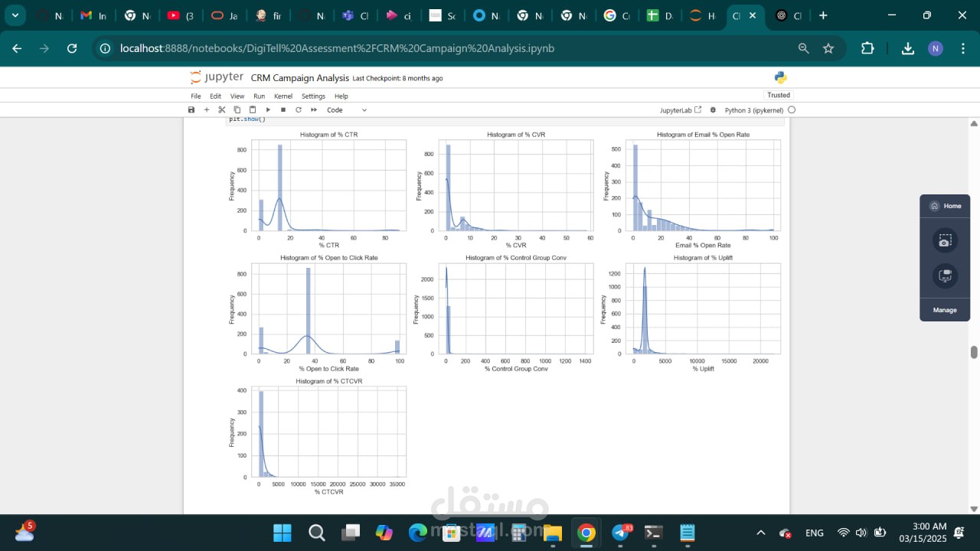Open the Run menu
Image resolution: width=980 pixels, height=551 pixels.
pyautogui.click(x=259, y=96)
